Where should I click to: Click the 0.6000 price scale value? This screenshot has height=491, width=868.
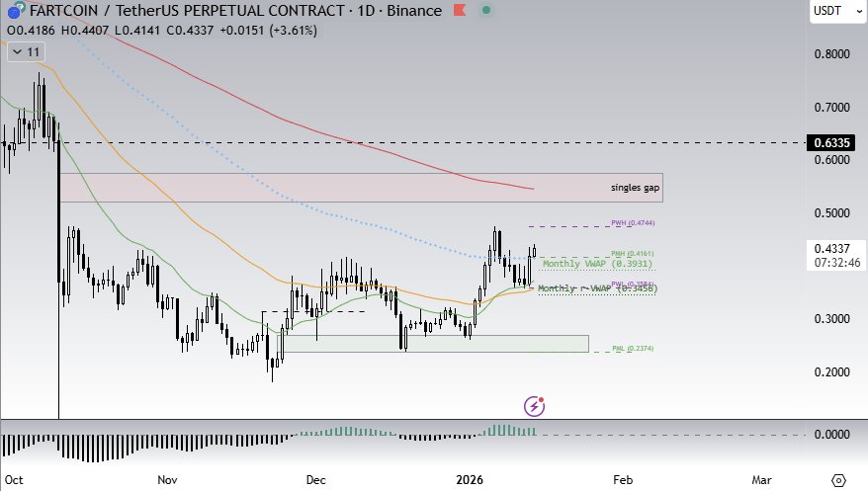(831, 160)
